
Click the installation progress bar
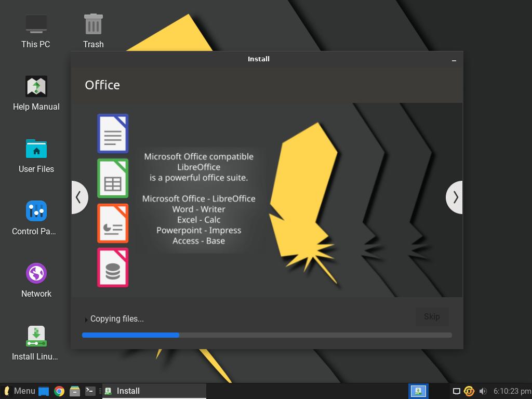[x=267, y=335]
